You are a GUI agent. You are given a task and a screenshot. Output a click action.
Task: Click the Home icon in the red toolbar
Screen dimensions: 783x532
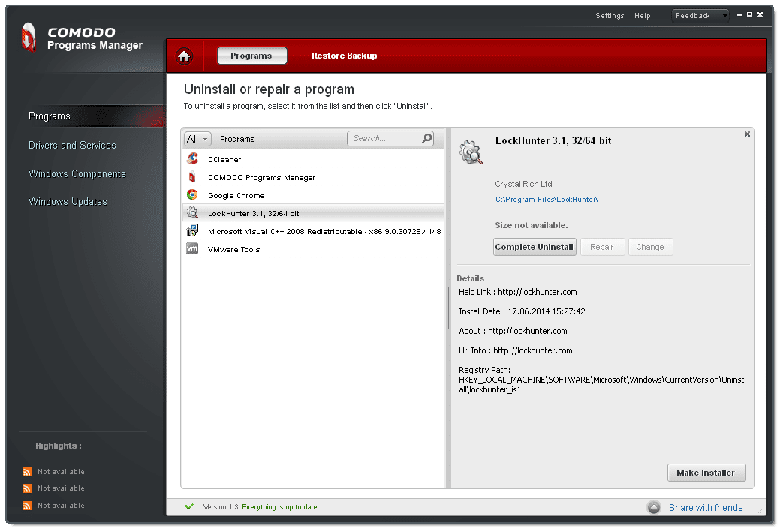click(x=184, y=56)
